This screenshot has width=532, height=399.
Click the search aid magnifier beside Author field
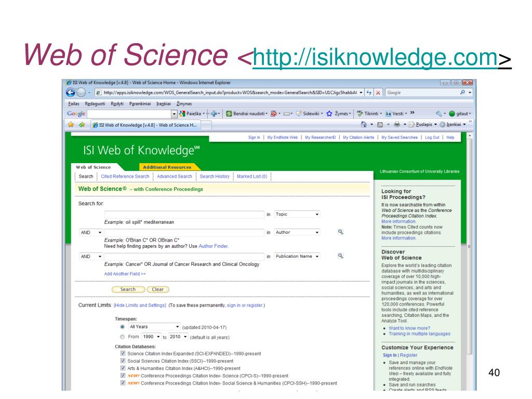click(x=340, y=232)
